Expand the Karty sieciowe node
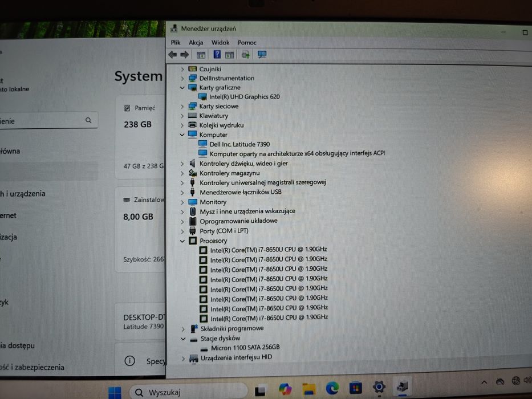The width and height of the screenshot is (532, 399). [x=182, y=107]
